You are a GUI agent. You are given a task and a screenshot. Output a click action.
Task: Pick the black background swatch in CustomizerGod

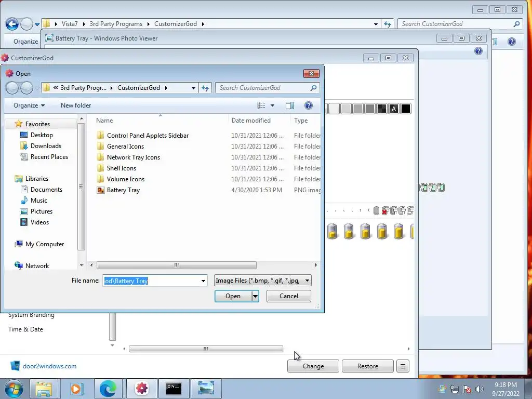[x=405, y=109]
